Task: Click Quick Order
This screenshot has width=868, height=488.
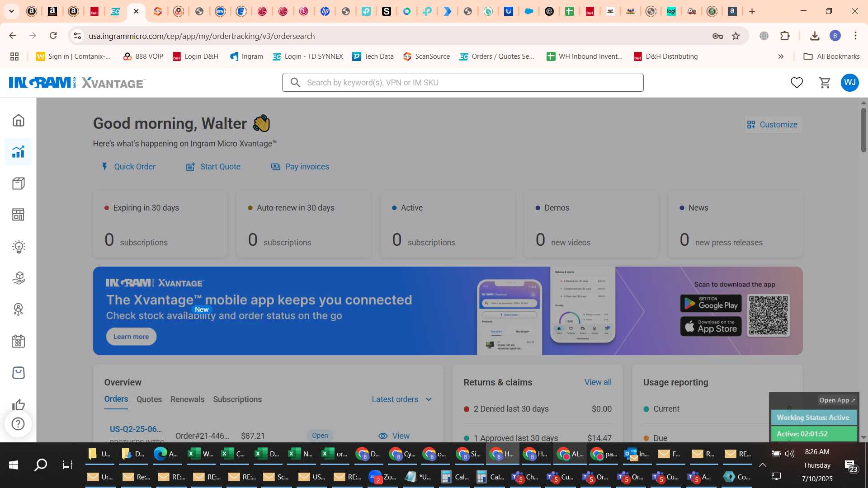Action: [x=129, y=167]
